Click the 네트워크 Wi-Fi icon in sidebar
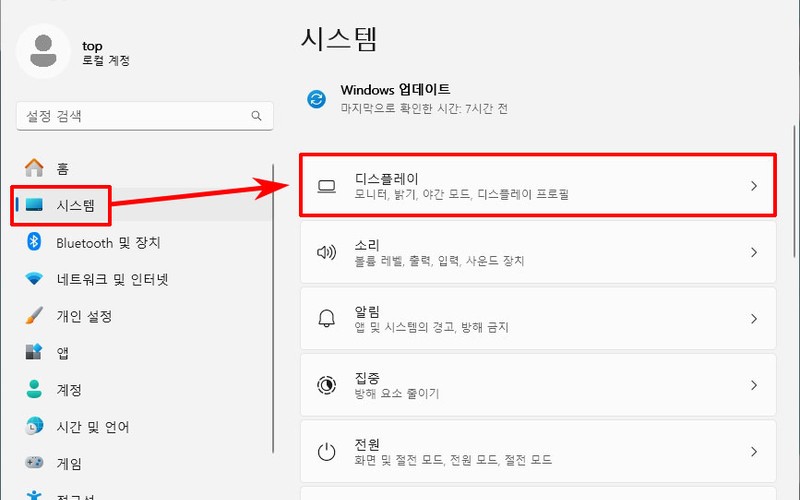The height and width of the screenshot is (500, 800). click(34, 279)
